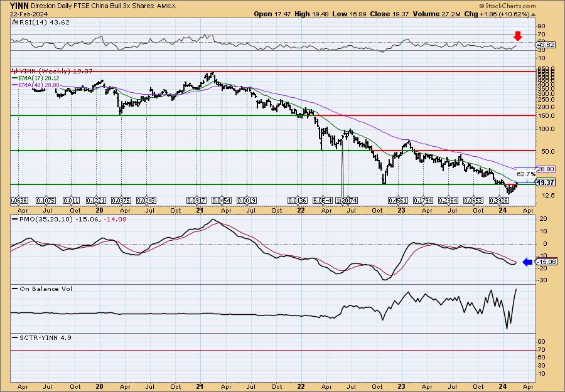
Task: Click the 0.0136 dividend marker
Action: (x=298, y=201)
